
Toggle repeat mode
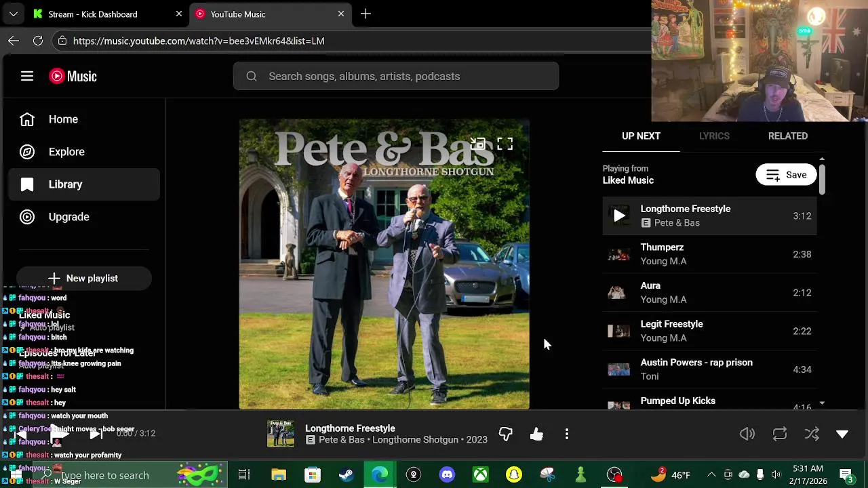point(780,434)
